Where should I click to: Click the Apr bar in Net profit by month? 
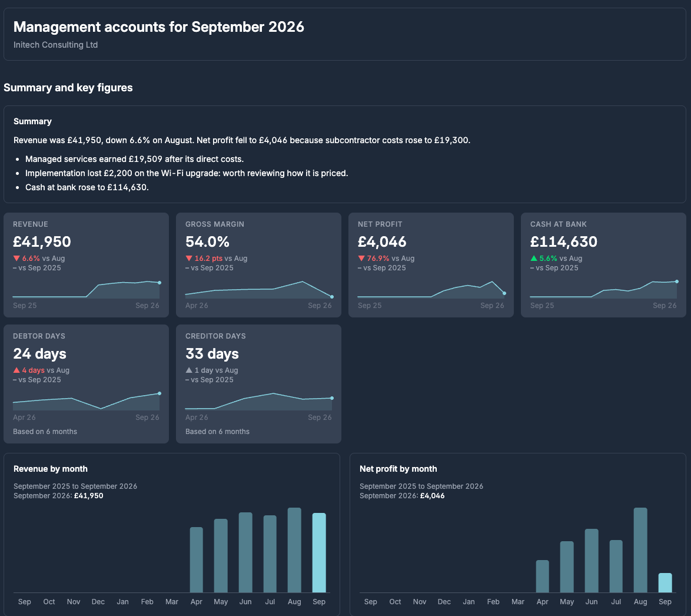click(x=543, y=577)
